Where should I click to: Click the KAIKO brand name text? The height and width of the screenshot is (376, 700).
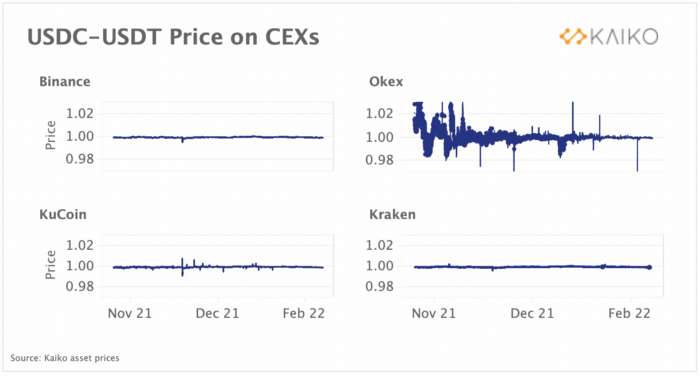[x=624, y=37]
